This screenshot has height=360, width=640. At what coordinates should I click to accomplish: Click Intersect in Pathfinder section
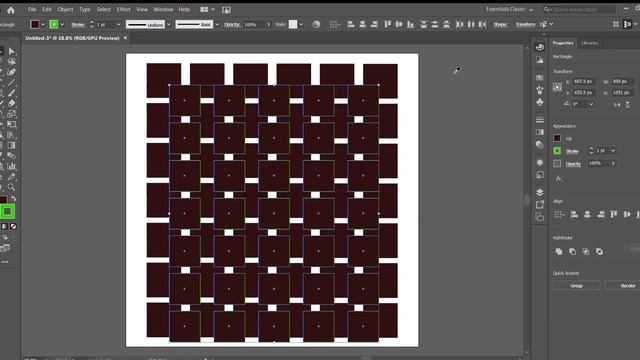coord(586,251)
